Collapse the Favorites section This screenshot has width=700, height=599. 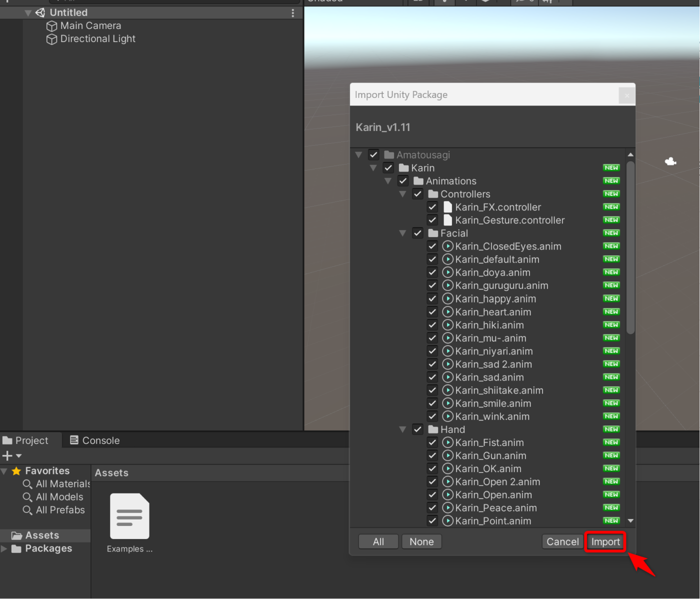coord(4,471)
